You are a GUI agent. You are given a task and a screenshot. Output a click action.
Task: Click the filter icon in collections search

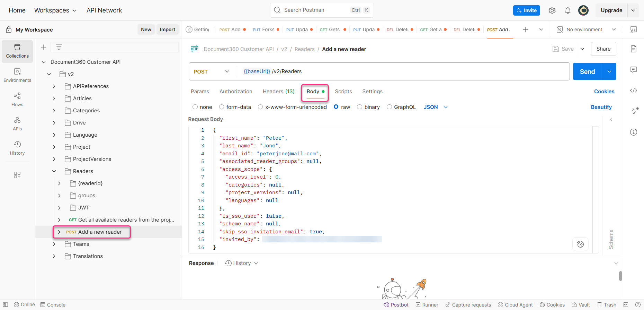(59, 47)
